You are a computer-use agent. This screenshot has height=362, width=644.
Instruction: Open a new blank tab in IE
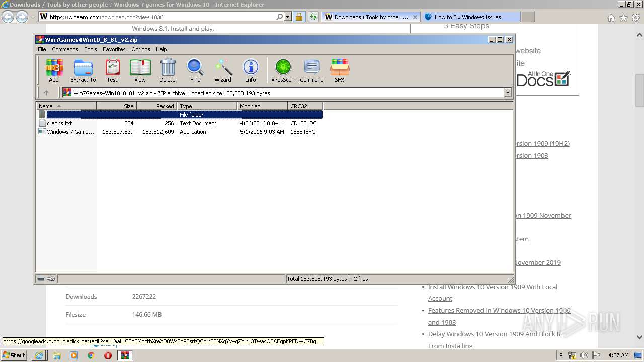tap(528, 17)
